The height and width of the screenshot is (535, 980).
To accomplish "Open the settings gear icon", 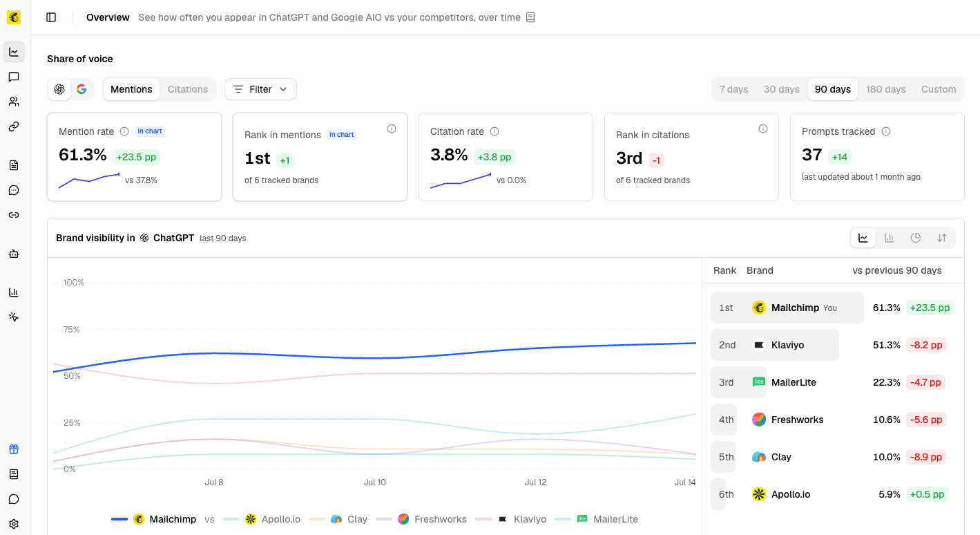I will pos(14,524).
